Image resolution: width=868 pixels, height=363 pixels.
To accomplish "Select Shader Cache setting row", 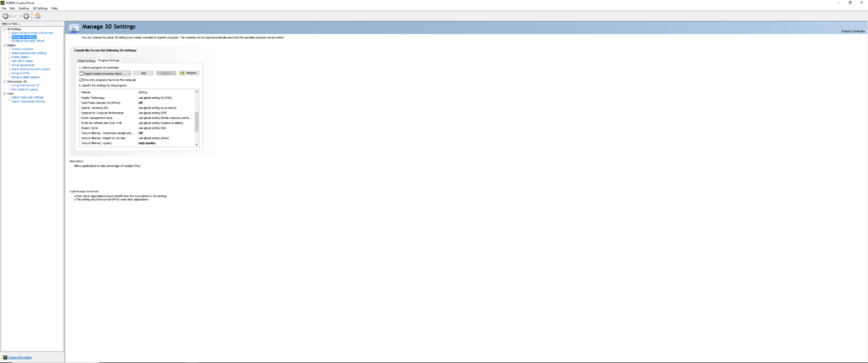I will point(137,128).
